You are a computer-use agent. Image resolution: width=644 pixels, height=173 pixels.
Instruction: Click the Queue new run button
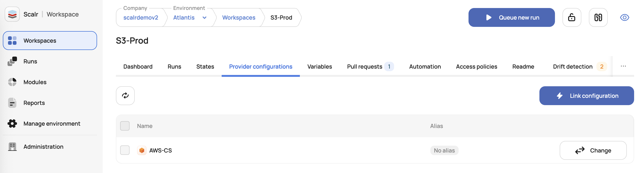pyautogui.click(x=511, y=17)
